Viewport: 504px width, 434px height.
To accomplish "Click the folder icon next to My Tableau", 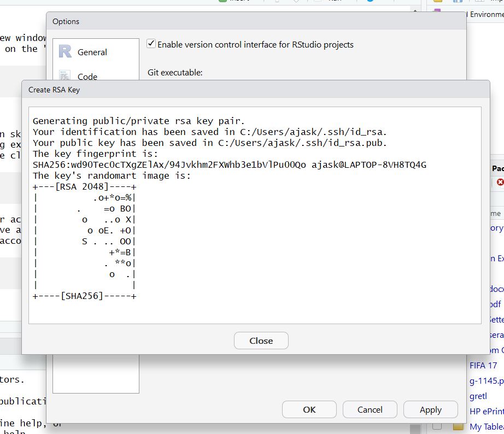I will (x=458, y=426).
